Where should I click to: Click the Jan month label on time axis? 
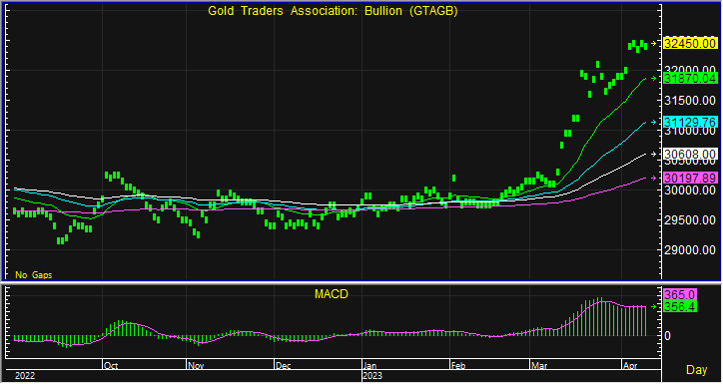click(x=371, y=366)
